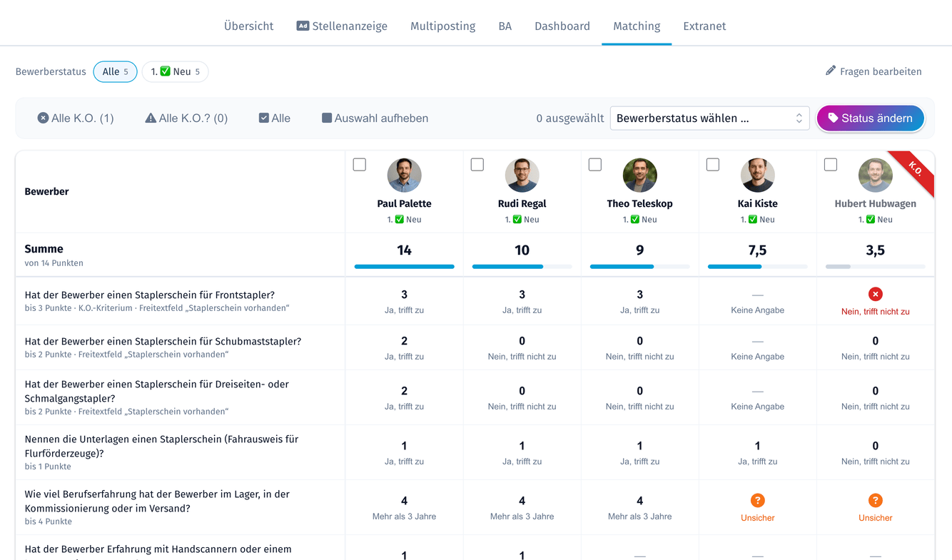Click the name Hubert Hubwagen
The height and width of the screenshot is (560, 952).
(x=876, y=203)
